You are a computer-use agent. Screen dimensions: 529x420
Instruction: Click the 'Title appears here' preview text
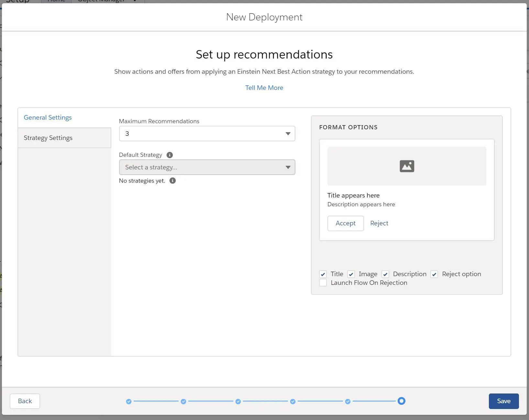(353, 195)
